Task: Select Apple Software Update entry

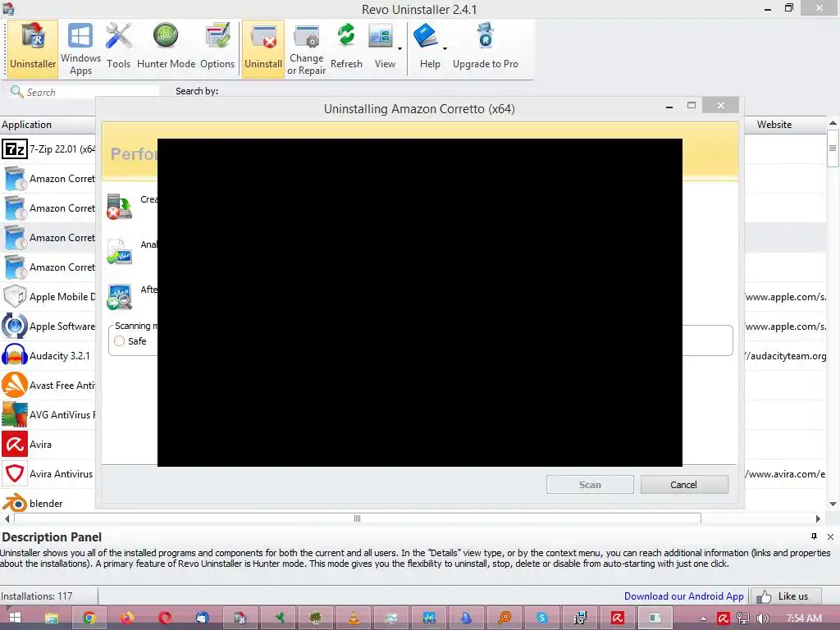Action: tap(48, 326)
